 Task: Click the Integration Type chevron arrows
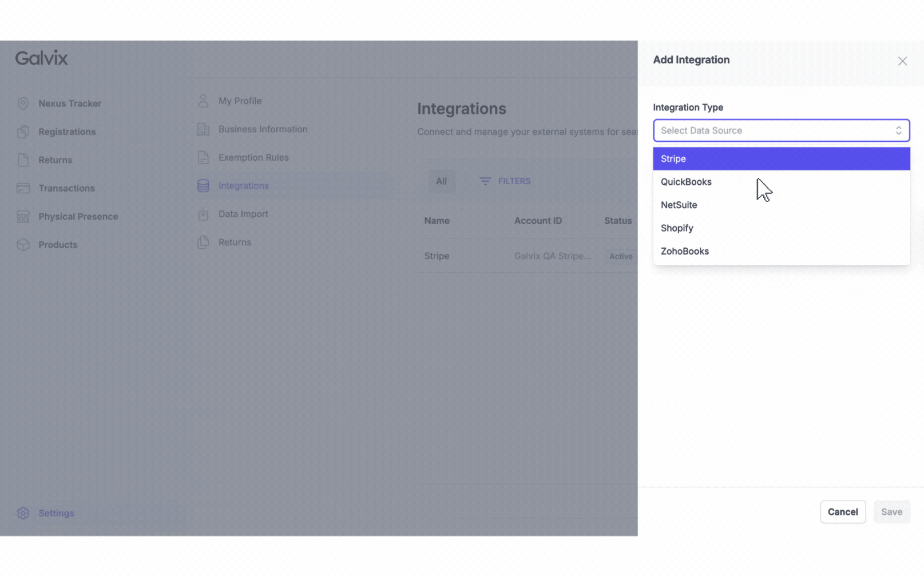coord(898,130)
